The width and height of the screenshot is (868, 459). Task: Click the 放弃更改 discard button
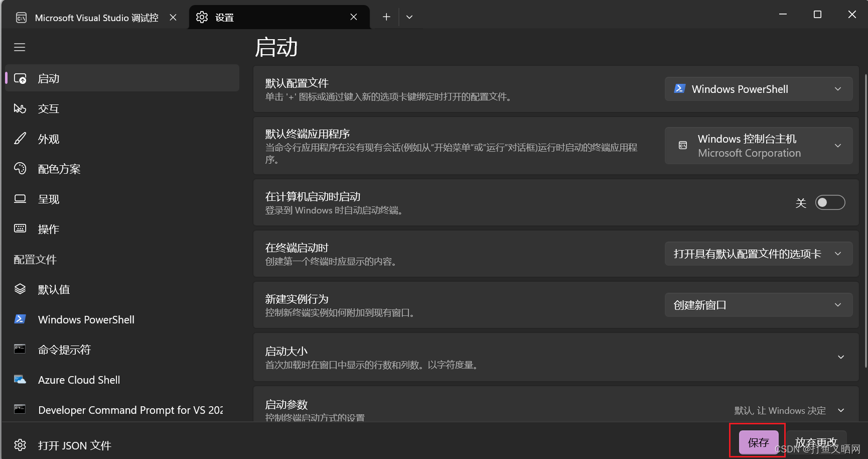tap(816, 442)
